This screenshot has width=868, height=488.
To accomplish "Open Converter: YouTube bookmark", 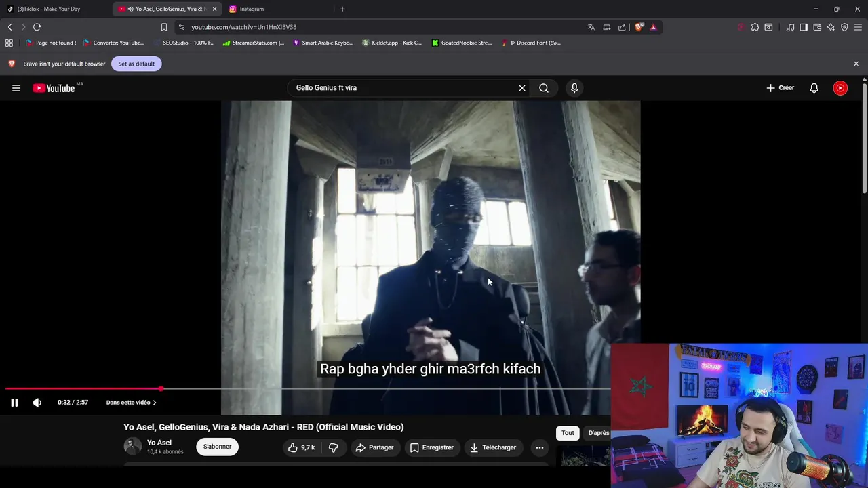I will (114, 43).
